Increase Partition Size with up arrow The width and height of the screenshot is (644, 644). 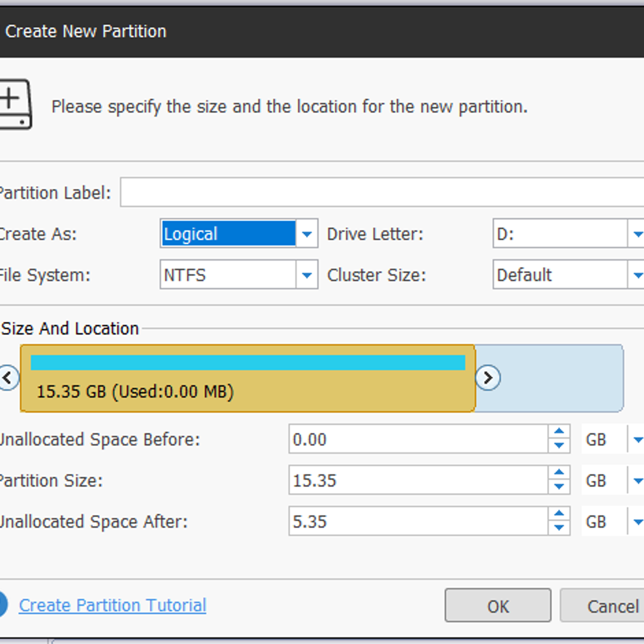point(559,473)
